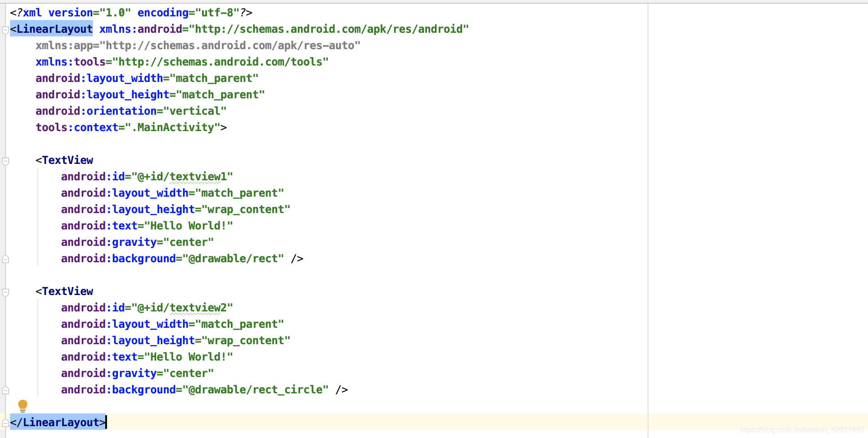Click the first android:text="Hello World!" line
This screenshot has height=438, width=868.
tap(147, 226)
